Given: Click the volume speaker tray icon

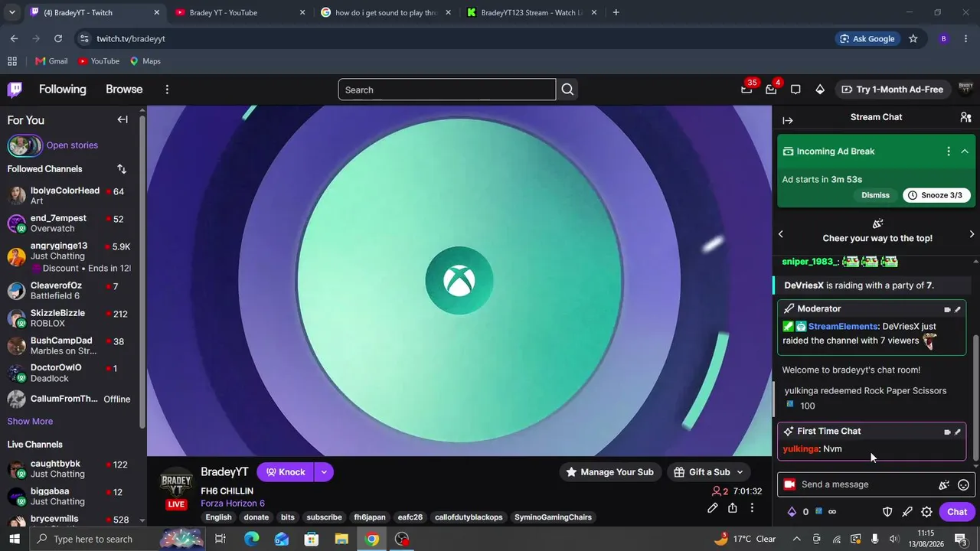Looking at the screenshot, I should 893,539.
